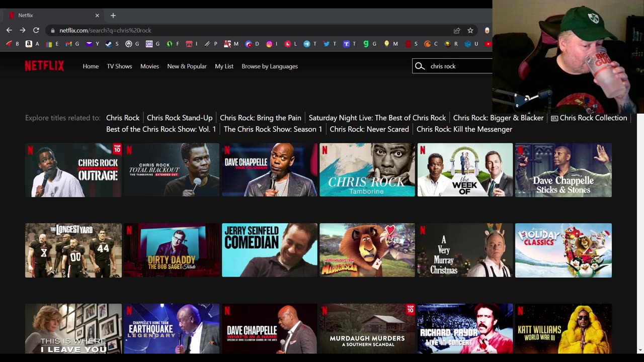Click the Netflix logo
Image resolution: width=644 pixels, height=362 pixels.
click(x=44, y=66)
